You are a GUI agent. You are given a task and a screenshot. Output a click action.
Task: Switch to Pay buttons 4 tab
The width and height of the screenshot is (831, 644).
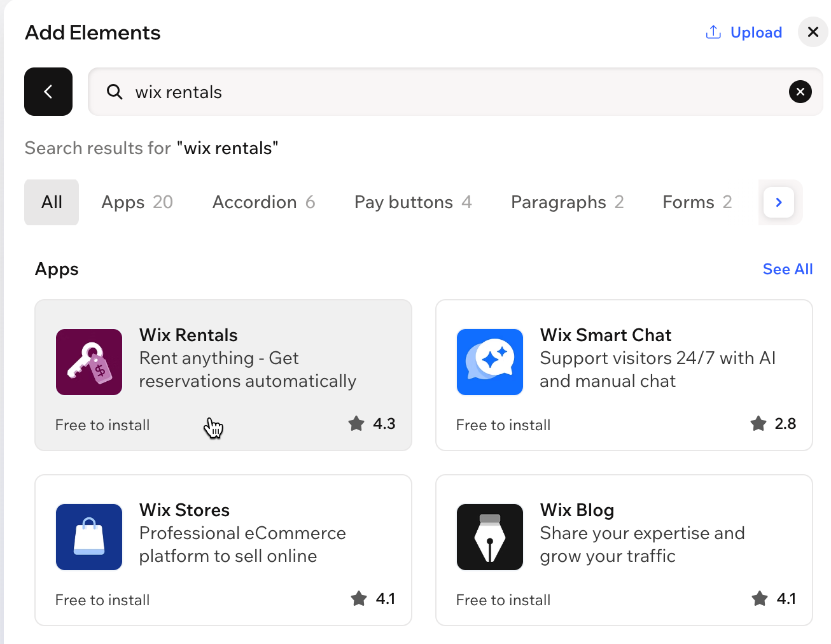(413, 202)
